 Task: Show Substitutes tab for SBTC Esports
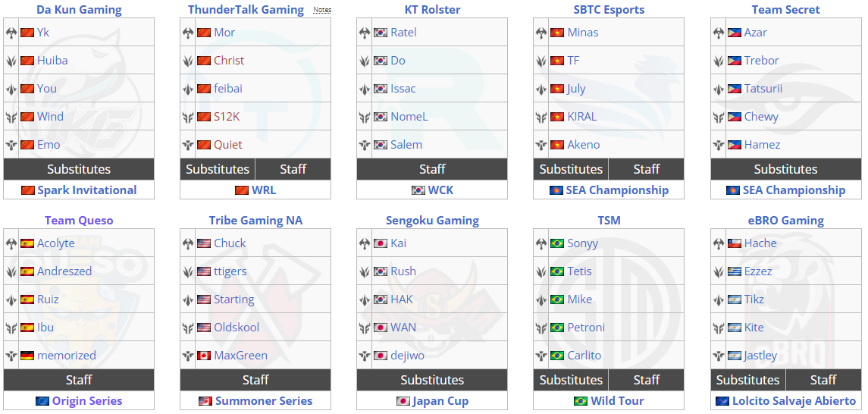tap(571, 169)
